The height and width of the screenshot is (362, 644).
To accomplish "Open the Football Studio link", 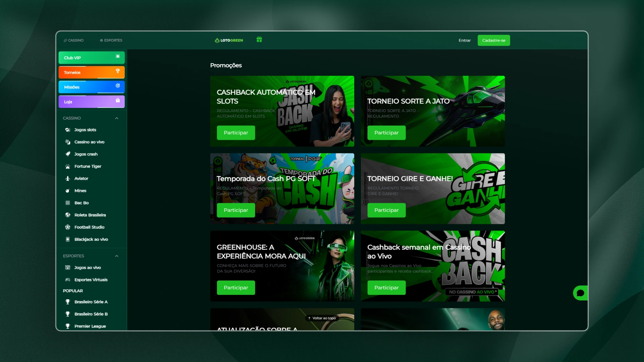I will 90,227.
